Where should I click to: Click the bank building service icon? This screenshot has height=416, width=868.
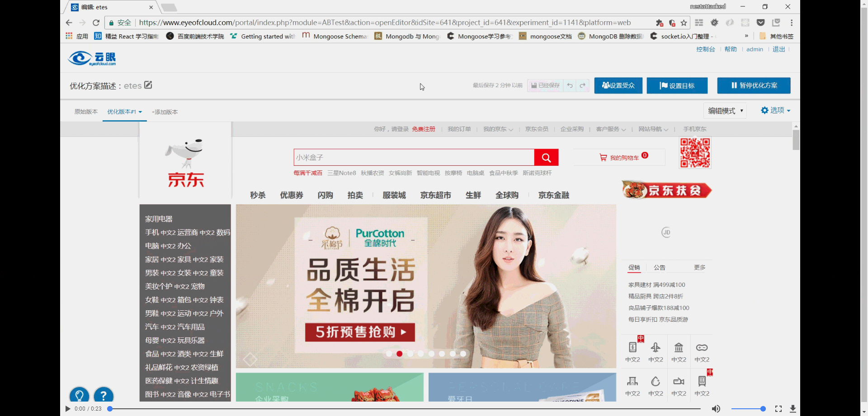click(679, 347)
